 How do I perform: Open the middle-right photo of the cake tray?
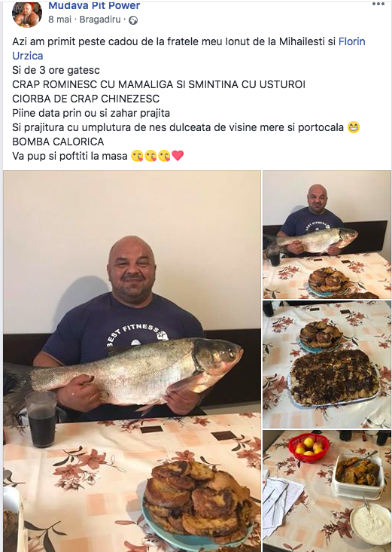(x=327, y=364)
